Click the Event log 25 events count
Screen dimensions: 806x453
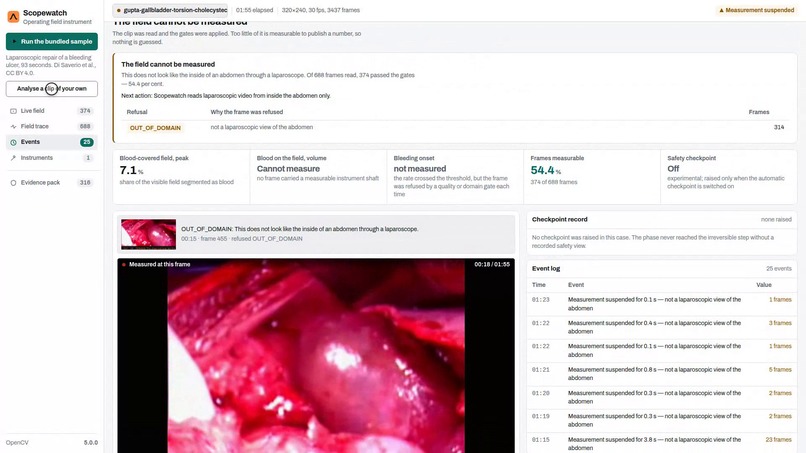(x=779, y=268)
